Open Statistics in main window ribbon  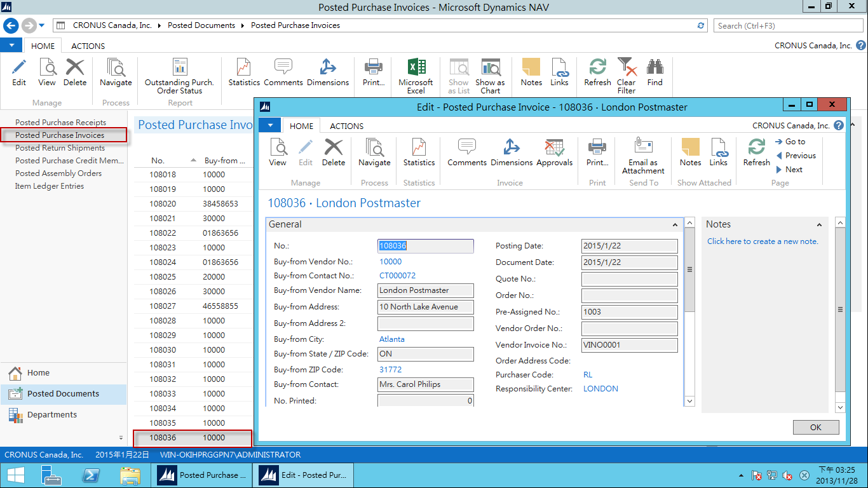244,72
